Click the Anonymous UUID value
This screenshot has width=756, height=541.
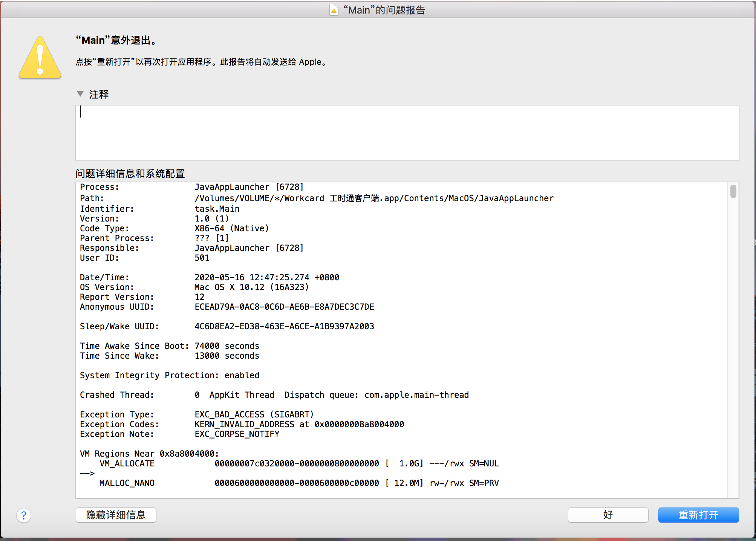(284, 307)
